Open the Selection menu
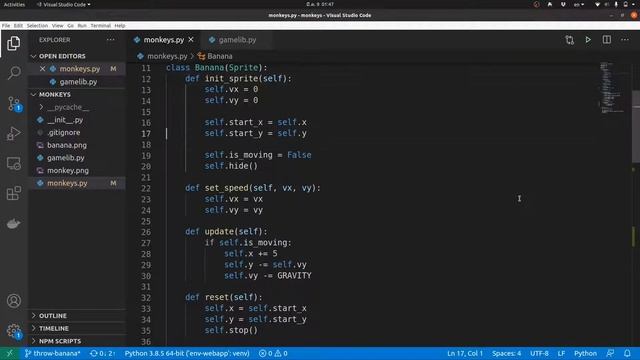The image size is (640, 360). [37, 26]
